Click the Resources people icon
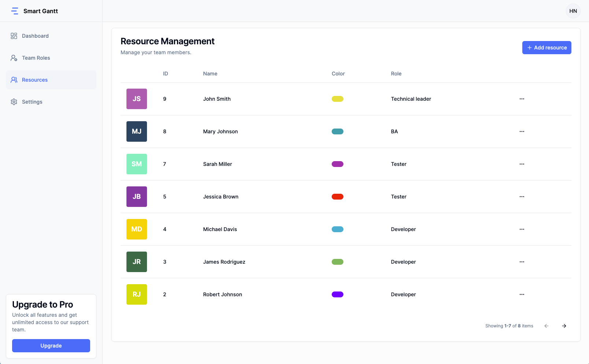The width and height of the screenshot is (589, 364). 14,79
